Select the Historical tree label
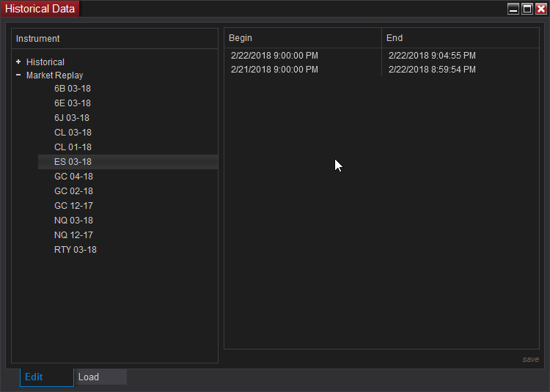Screen dimensions: 550x392 pos(45,62)
